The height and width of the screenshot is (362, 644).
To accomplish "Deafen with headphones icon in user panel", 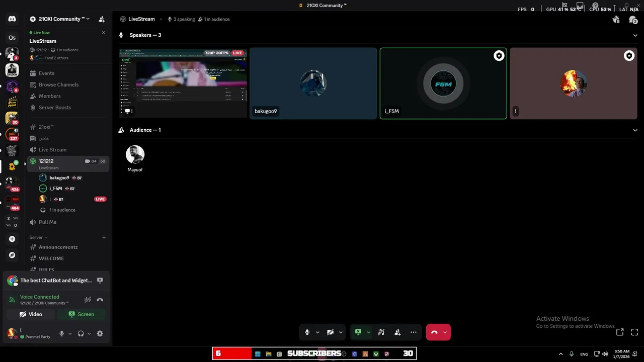I will [81, 333].
